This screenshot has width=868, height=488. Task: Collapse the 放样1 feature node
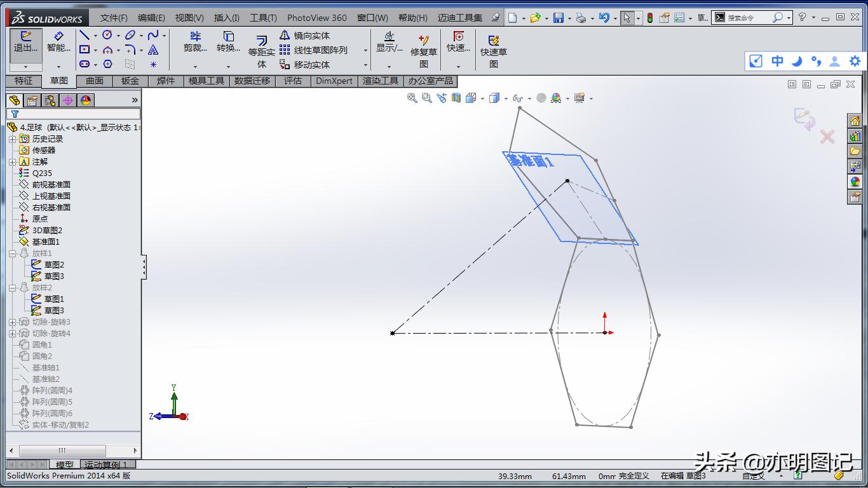tap(12, 254)
